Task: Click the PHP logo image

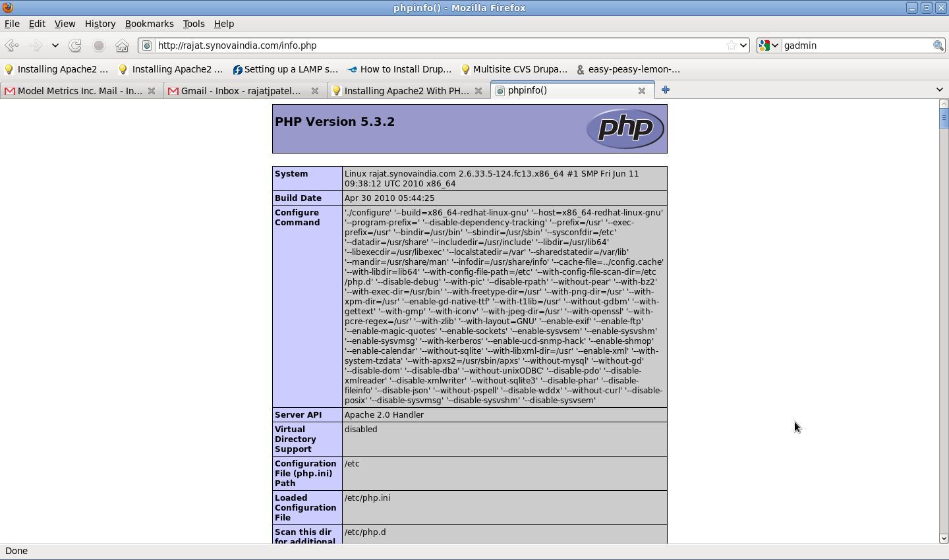Action: click(625, 128)
